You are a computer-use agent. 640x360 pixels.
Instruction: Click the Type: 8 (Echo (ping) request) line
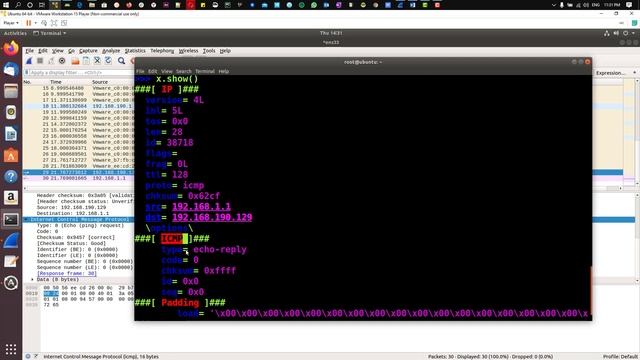80,226
